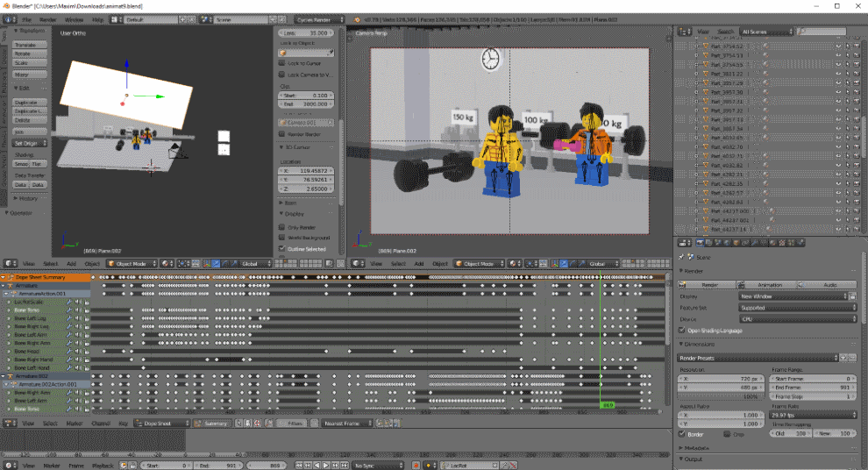Click the auto keyframe record button
The width and height of the screenshot is (868, 470).
416,465
